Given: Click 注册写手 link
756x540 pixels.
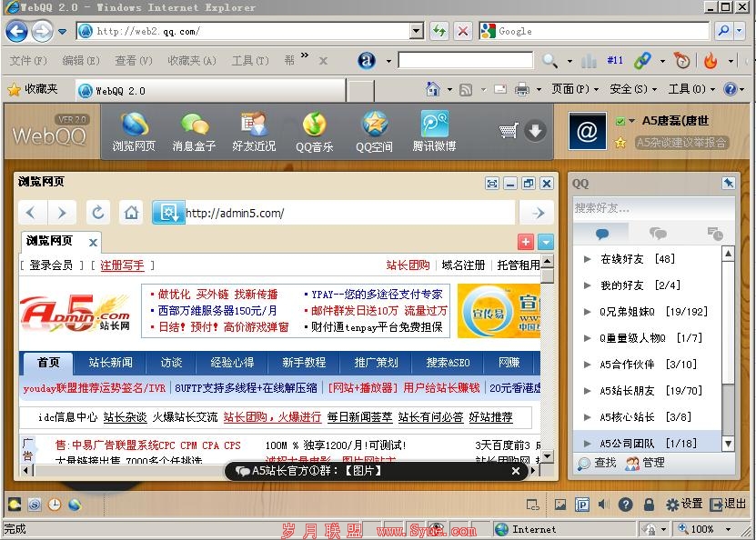Looking at the screenshot, I should pos(122,265).
